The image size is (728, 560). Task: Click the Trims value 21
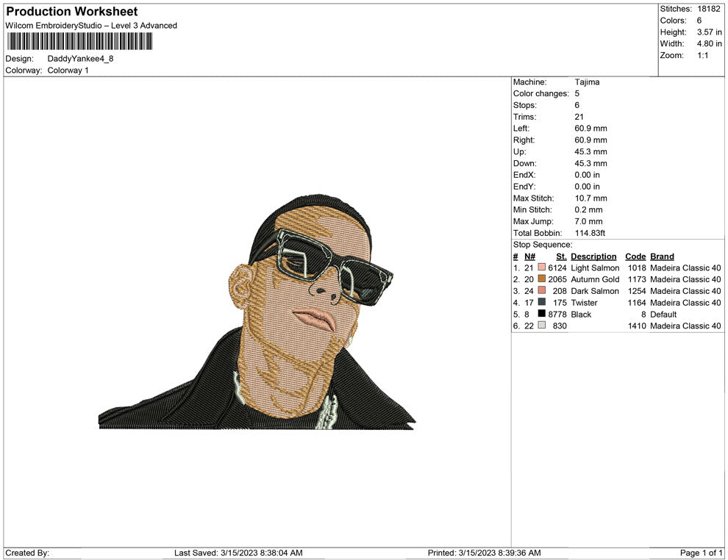click(579, 116)
